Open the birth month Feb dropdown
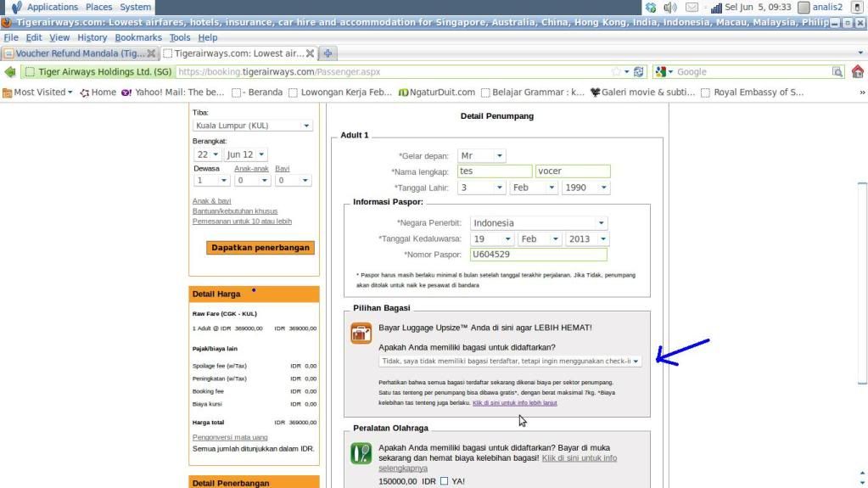 click(x=533, y=188)
